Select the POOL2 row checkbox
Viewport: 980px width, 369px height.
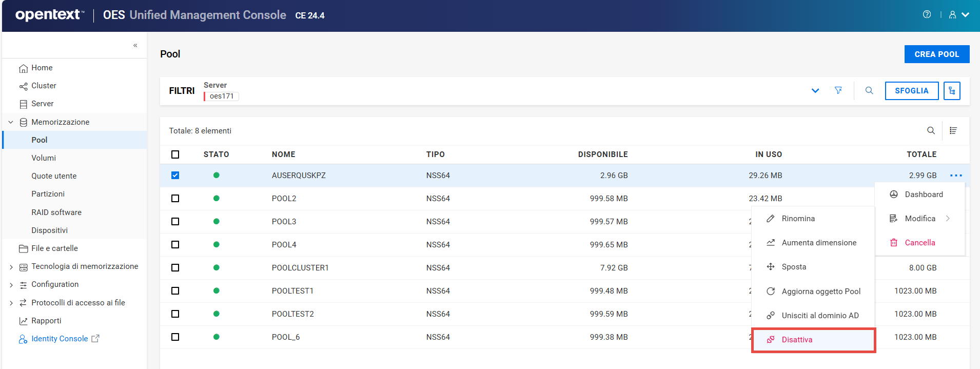175,199
